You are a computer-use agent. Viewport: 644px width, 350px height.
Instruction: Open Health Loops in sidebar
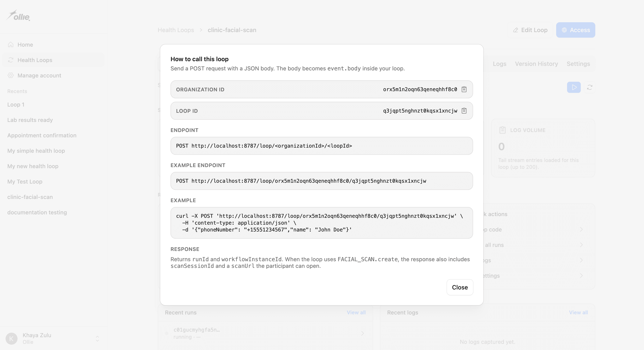53,60
